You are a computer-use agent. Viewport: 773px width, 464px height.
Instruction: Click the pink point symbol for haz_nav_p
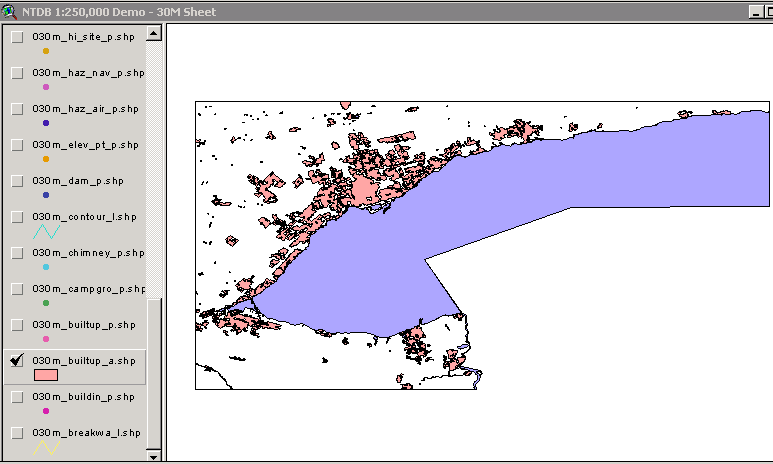(x=46, y=87)
